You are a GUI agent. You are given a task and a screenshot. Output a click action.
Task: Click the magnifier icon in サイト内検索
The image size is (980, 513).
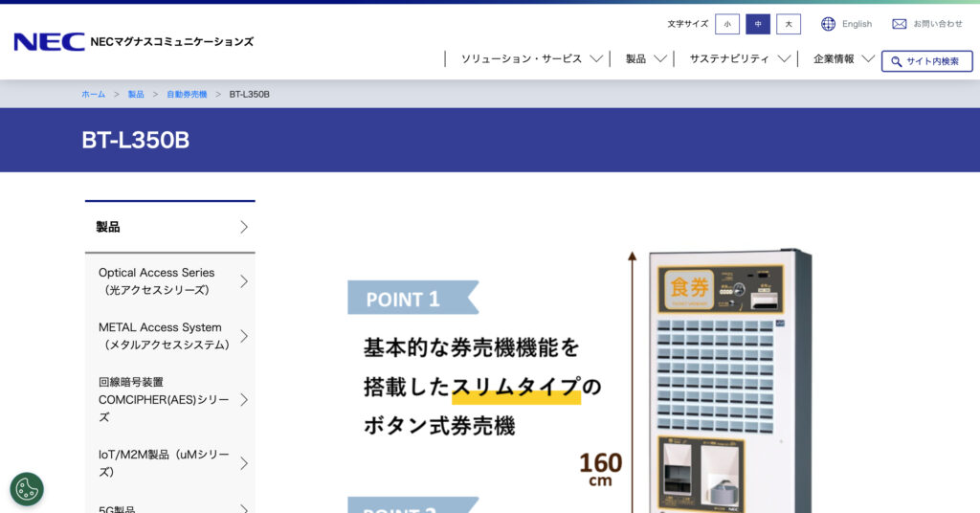(x=896, y=61)
